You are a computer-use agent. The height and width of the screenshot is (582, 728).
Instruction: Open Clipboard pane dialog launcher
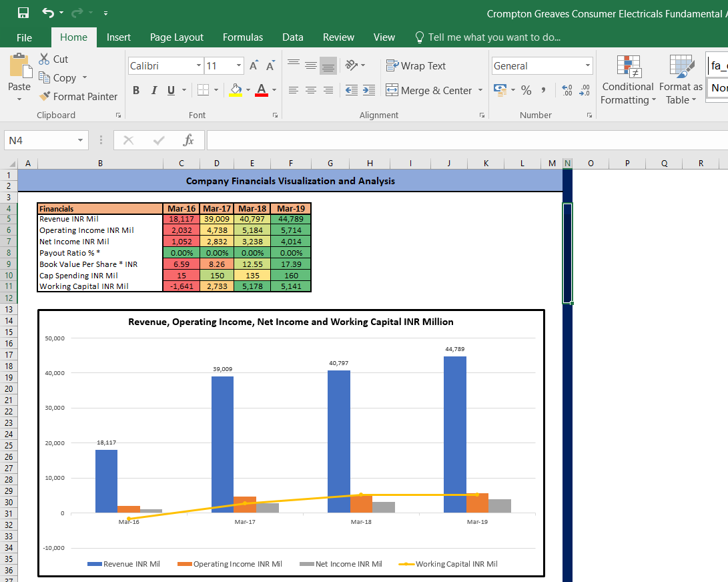[118, 115]
